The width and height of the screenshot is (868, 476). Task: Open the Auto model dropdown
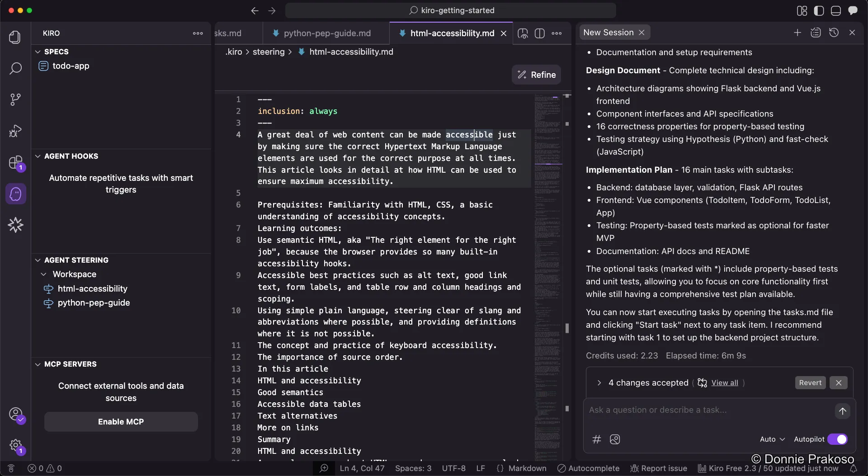point(772,439)
